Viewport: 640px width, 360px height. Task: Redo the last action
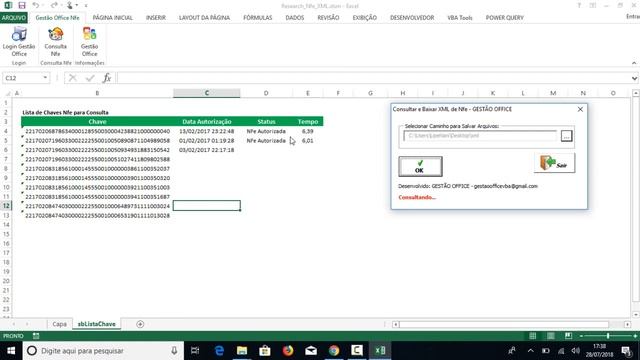coord(54,5)
